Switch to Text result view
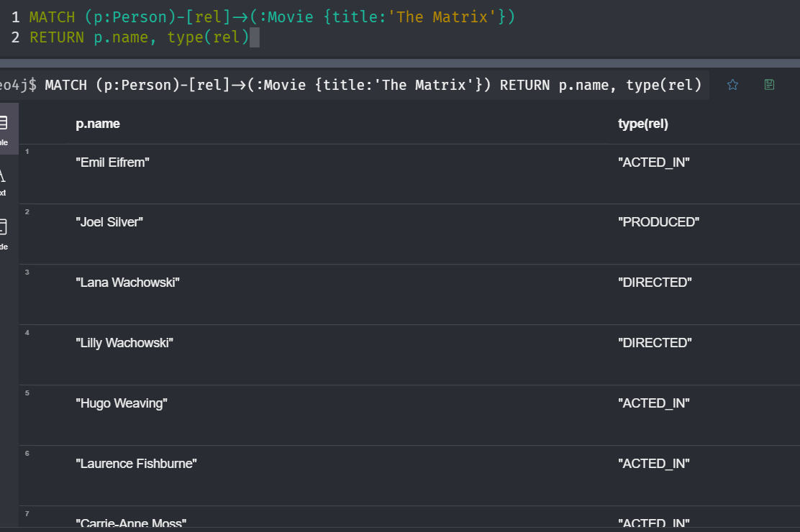Screen dimensions: 800x532 (x=3, y=183)
